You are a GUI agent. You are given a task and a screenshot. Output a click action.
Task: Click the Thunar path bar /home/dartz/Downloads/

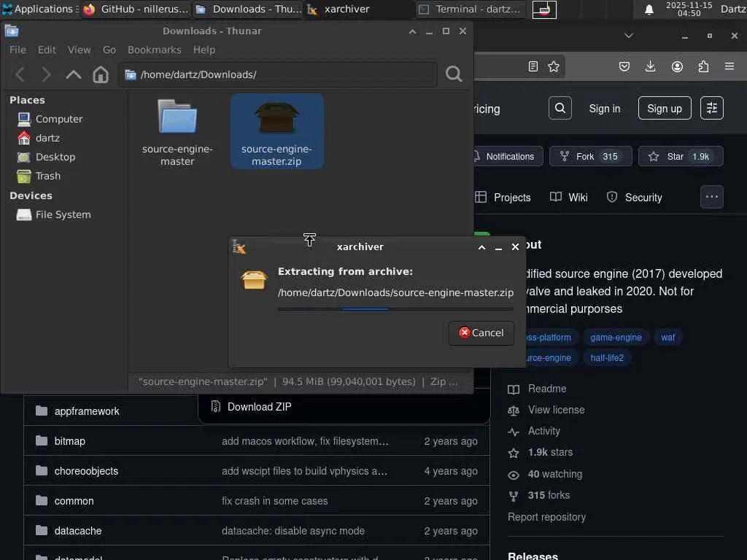point(278,74)
